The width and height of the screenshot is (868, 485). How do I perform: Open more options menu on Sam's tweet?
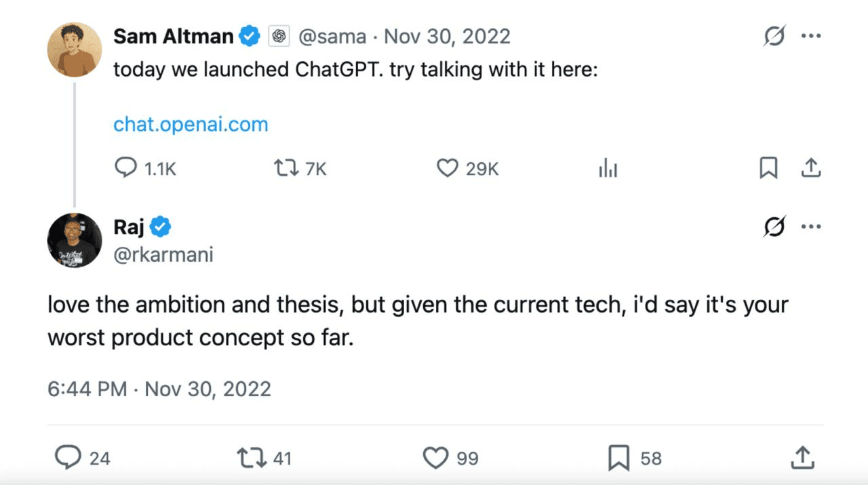point(811,36)
